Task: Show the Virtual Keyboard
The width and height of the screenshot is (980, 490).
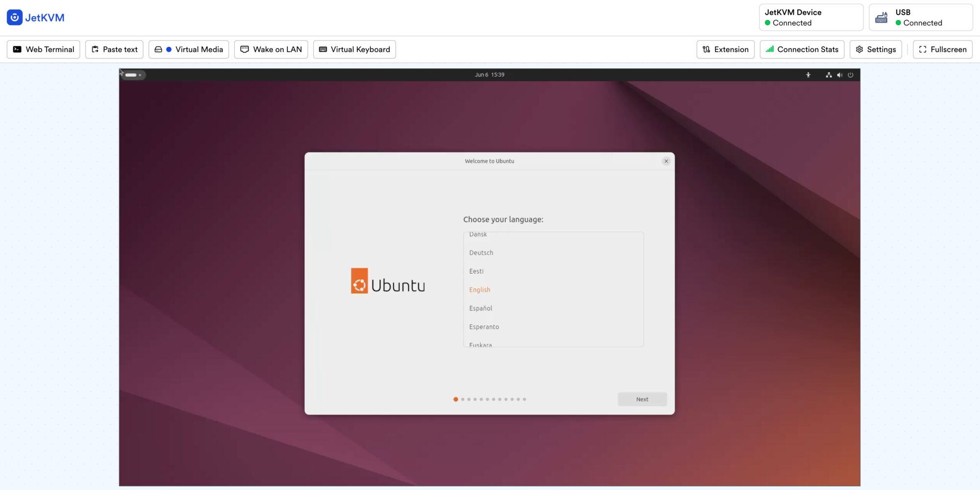Action: point(354,50)
